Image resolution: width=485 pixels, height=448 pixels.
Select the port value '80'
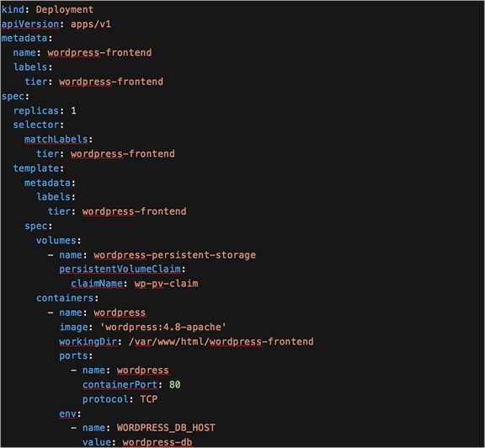point(175,385)
